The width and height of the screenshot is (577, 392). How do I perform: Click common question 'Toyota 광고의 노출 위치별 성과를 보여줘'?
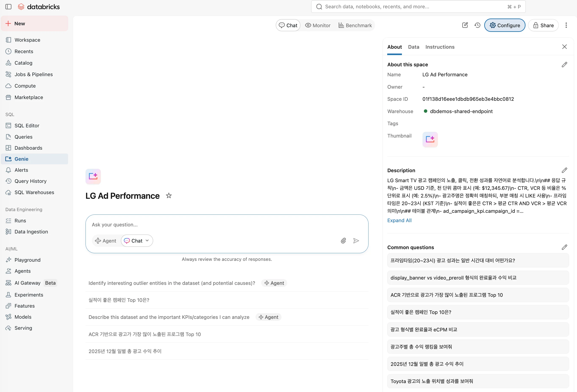point(478,381)
